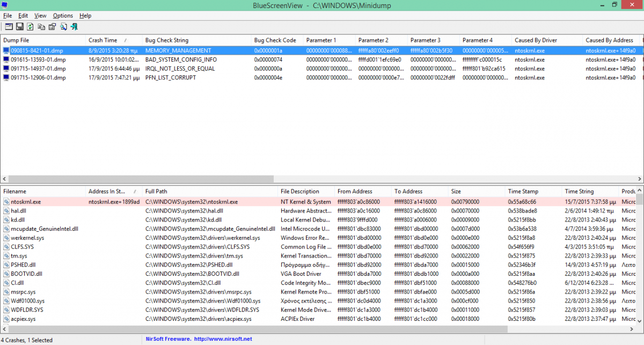Click the ntoskrnl.exe file icon in lower pane
644x345 pixels.
pos(6,202)
